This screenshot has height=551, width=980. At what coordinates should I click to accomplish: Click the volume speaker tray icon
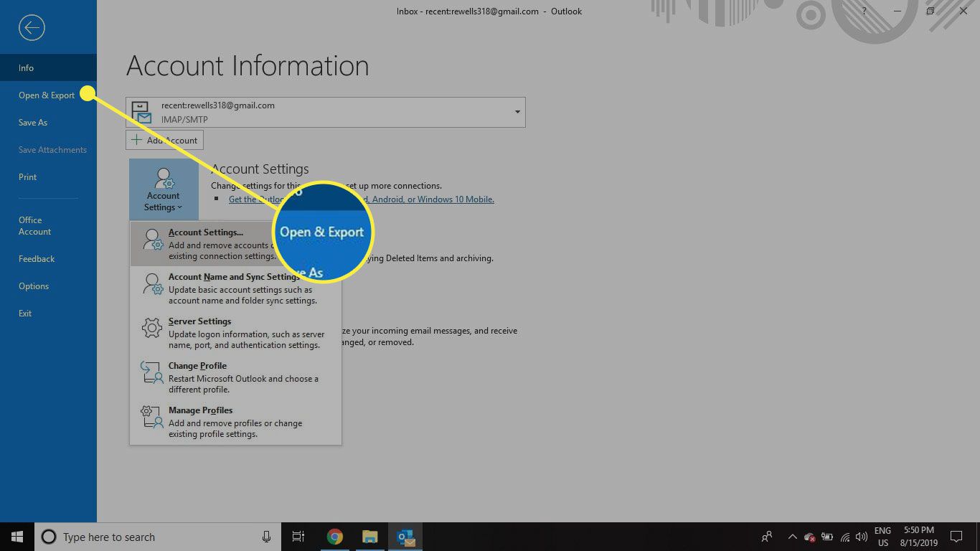coord(861,537)
